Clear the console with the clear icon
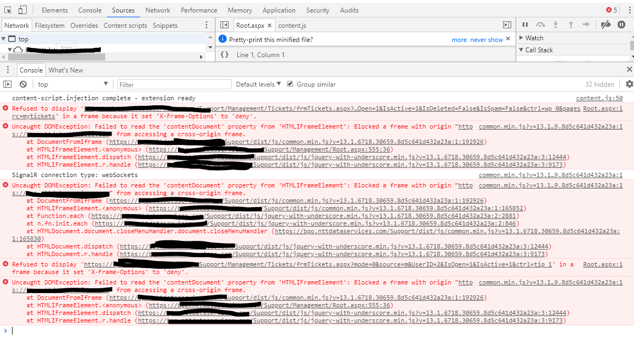Image resolution: width=634 pixels, height=364 pixels. click(23, 84)
